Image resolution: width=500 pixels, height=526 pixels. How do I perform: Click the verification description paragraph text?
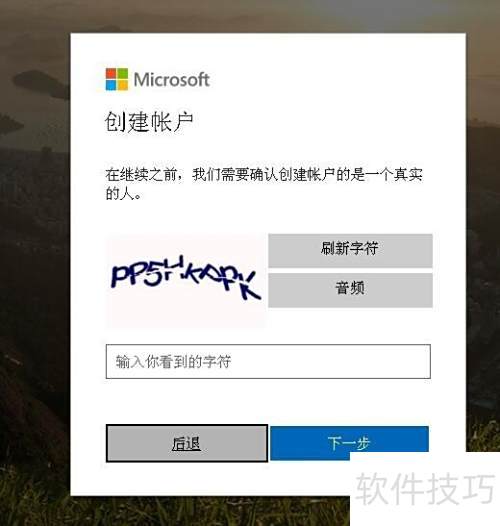[264, 184]
